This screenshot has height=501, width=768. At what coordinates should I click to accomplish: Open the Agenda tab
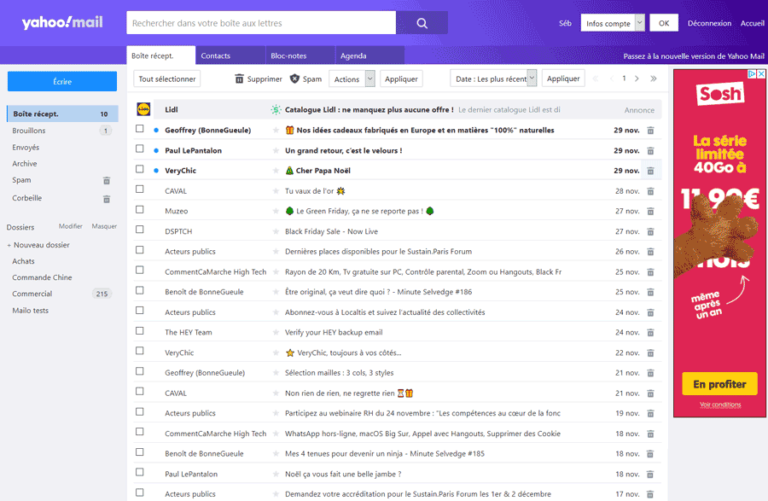[x=353, y=56]
